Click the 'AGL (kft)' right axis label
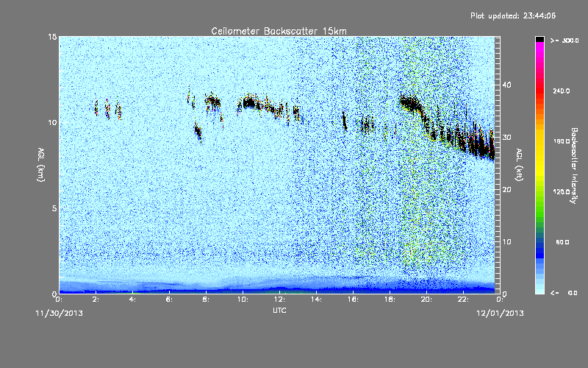This screenshot has width=588, height=368. pyautogui.click(x=519, y=165)
